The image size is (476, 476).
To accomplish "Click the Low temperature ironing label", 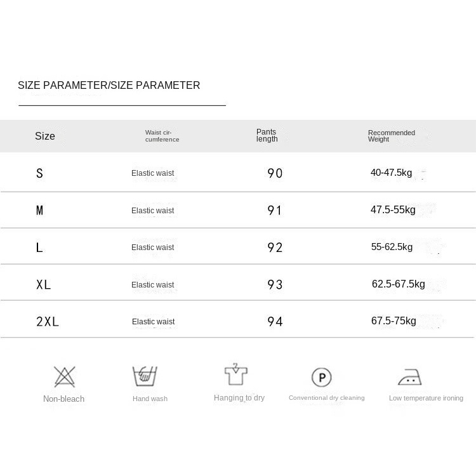I will tap(426, 398).
